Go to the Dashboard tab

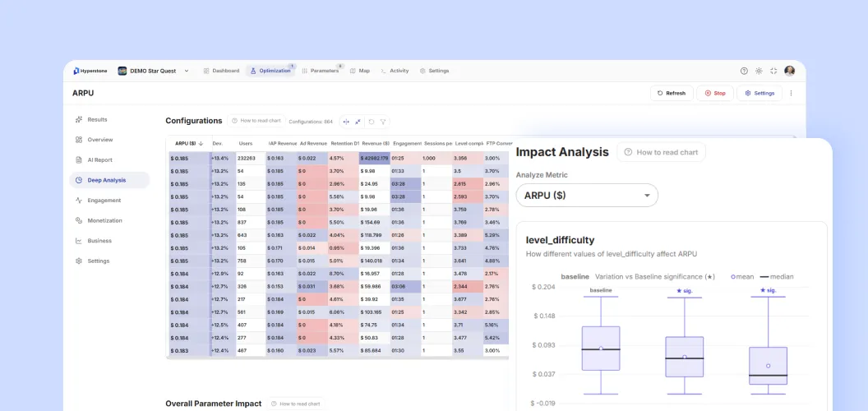(x=221, y=71)
